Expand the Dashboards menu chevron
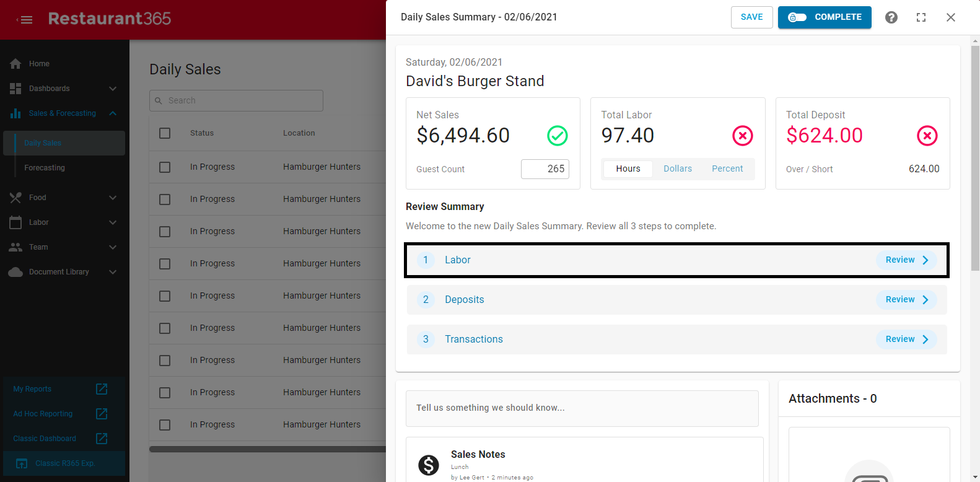The height and width of the screenshot is (482, 980). pyautogui.click(x=113, y=89)
